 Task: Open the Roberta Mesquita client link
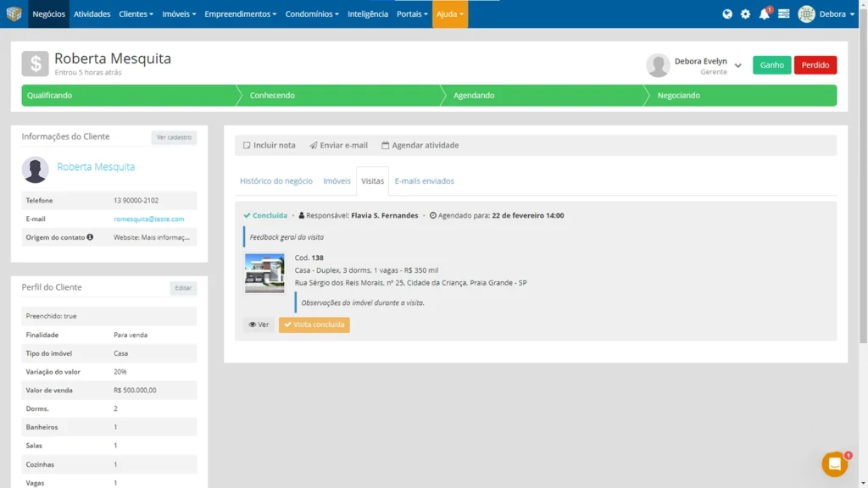[x=96, y=167]
